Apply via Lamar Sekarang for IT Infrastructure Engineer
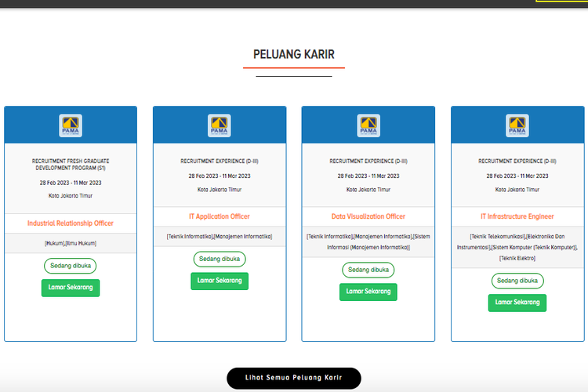588x392 pixels. click(x=517, y=302)
